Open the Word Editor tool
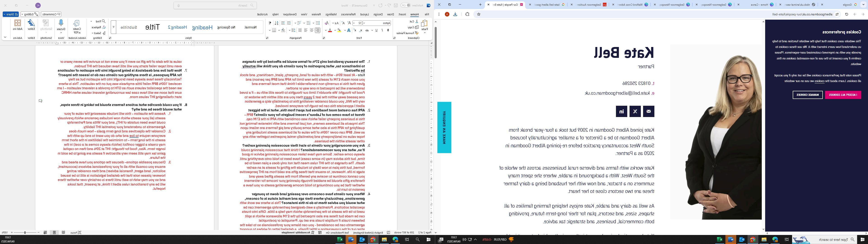 tap(31, 23)
